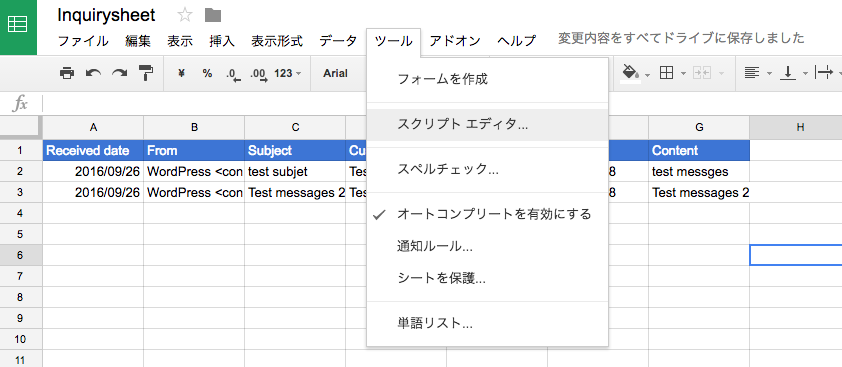The image size is (842, 367).
Task: Open the borders tool
Action: 666,73
